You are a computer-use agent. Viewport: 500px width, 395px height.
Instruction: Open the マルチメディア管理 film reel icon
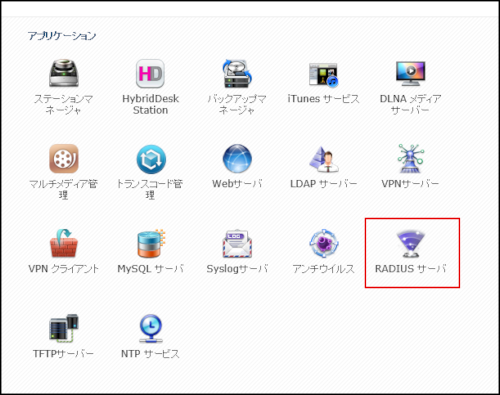pos(64,159)
